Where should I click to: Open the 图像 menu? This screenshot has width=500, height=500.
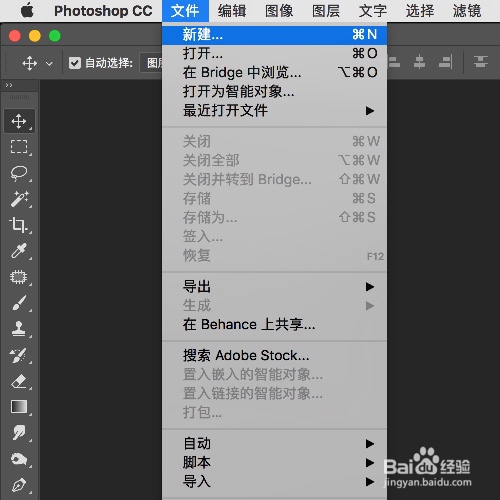pos(279,11)
